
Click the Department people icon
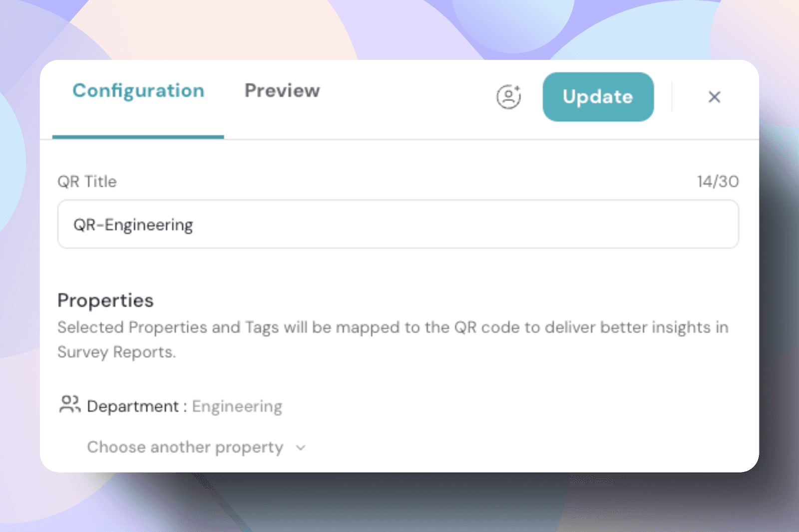click(x=69, y=405)
